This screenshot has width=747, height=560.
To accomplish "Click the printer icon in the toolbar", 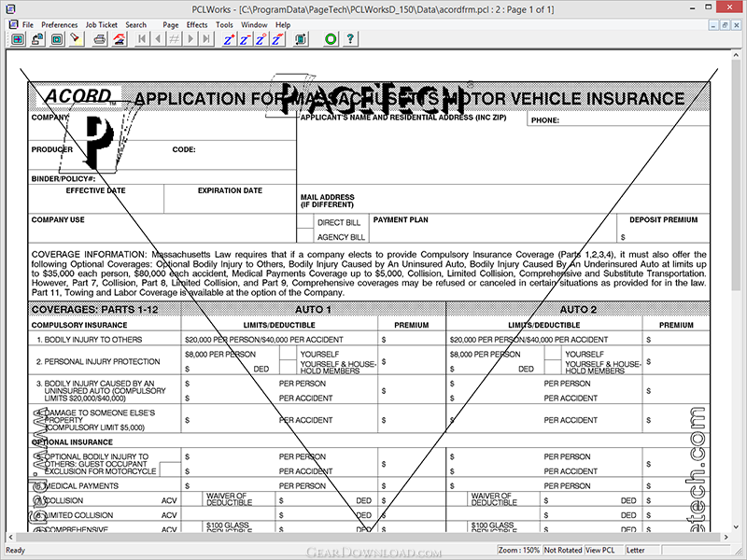I will (100, 39).
